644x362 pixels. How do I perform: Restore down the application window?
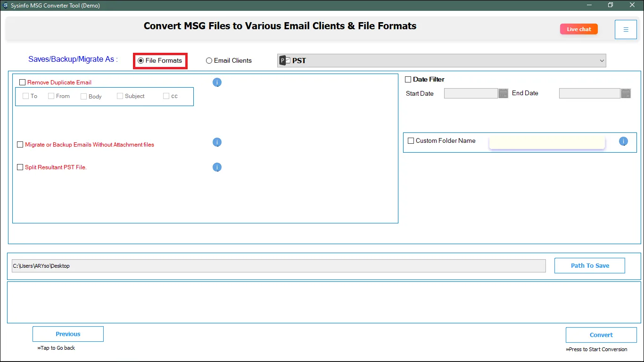point(611,5)
